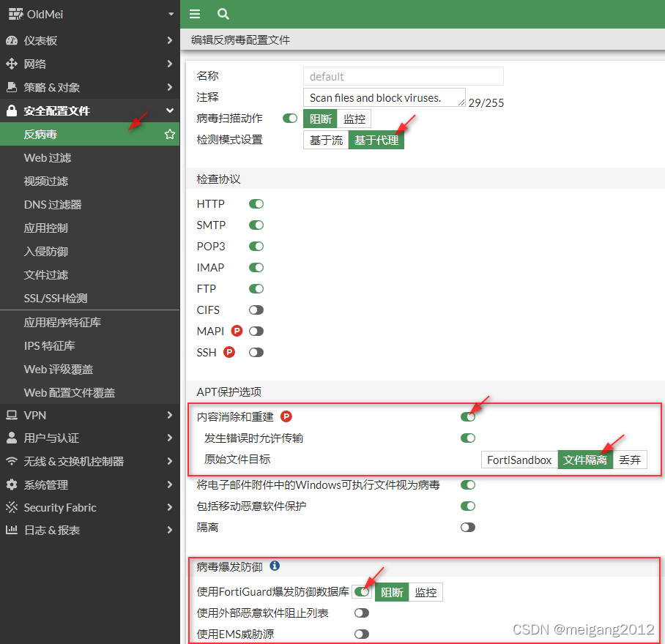This screenshot has height=644, width=665.
Task: Toggle the favorite star for 反病毒
Action: coord(170,135)
